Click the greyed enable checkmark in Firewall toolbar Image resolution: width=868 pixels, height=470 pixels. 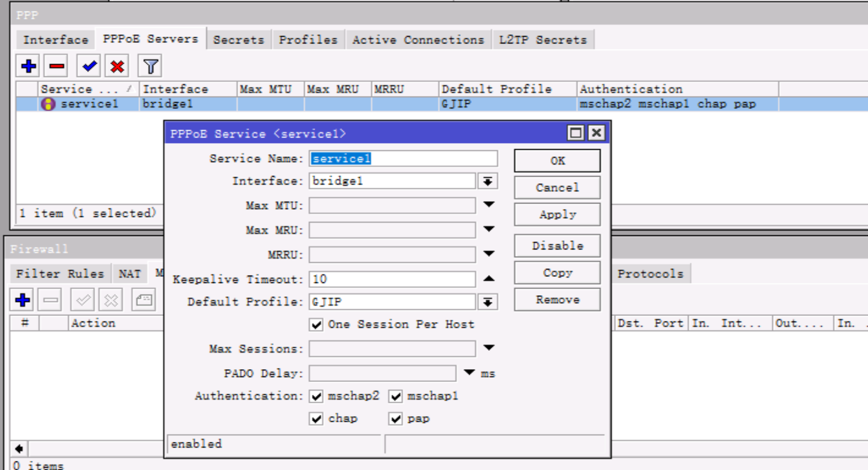[x=83, y=300]
